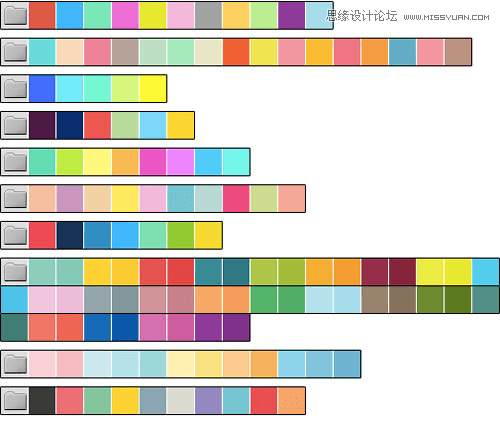Select the coral red swatch in the dark plum group

click(x=97, y=125)
